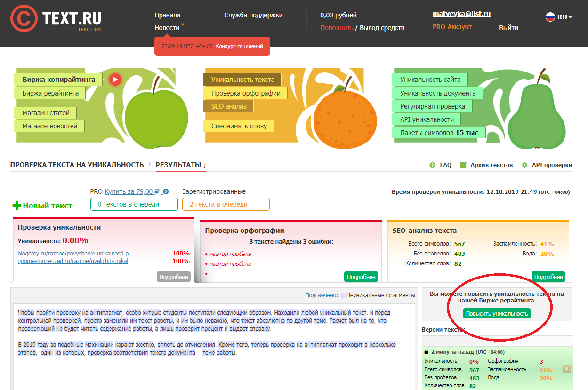Click first повтор пробела error
This screenshot has width=588, height=390.
[230, 254]
